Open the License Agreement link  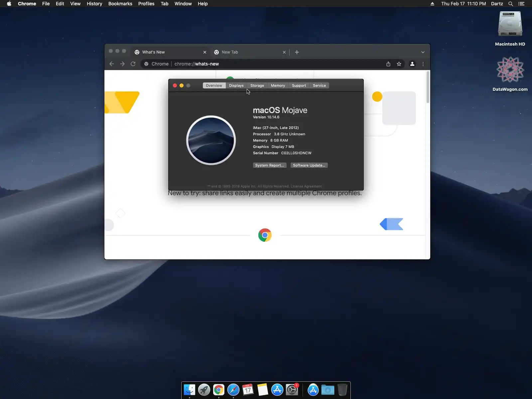pyautogui.click(x=306, y=186)
